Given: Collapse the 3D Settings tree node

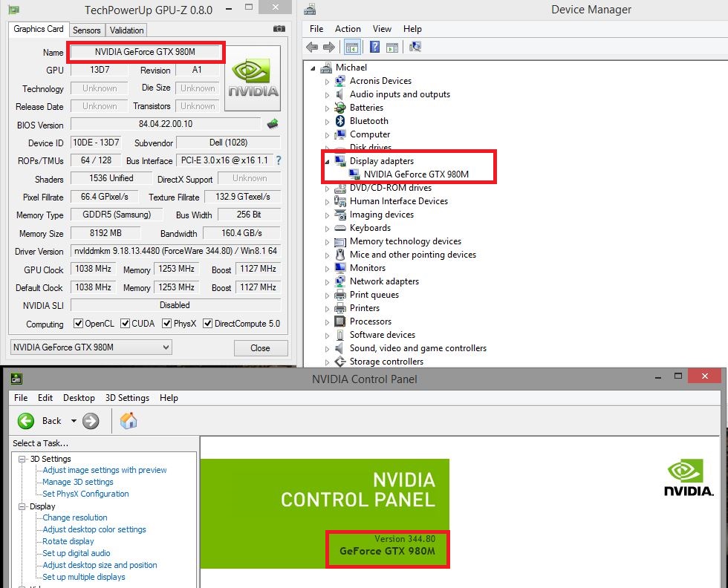Looking at the screenshot, I should point(22,459).
